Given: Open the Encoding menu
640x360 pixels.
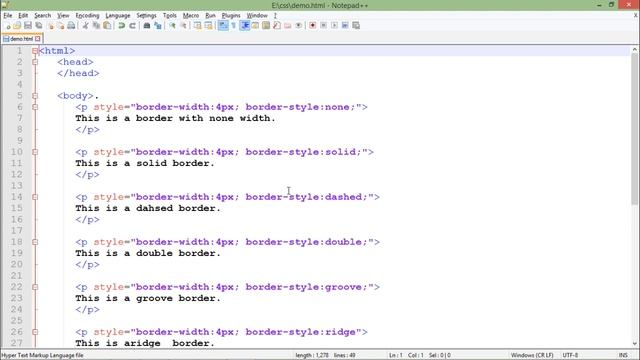Looking at the screenshot, I should pyautogui.click(x=87, y=16).
